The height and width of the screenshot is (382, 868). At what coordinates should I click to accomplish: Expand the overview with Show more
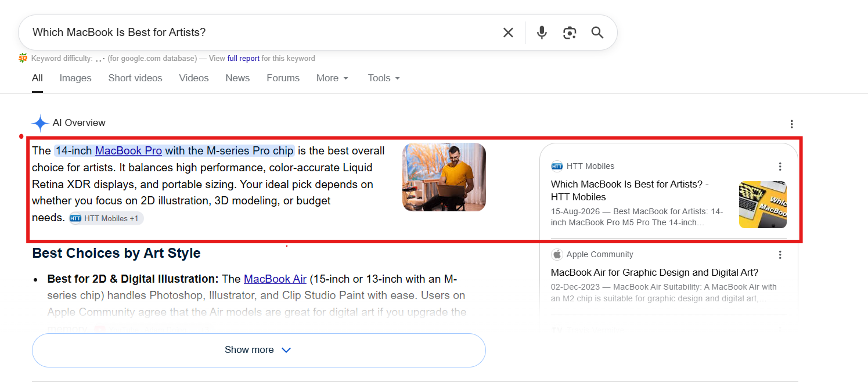tap(258, 350)
